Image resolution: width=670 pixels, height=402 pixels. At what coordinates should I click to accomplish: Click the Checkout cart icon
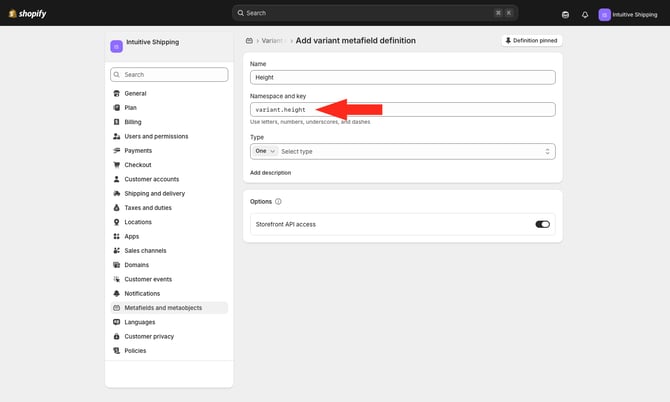point(116,165)
